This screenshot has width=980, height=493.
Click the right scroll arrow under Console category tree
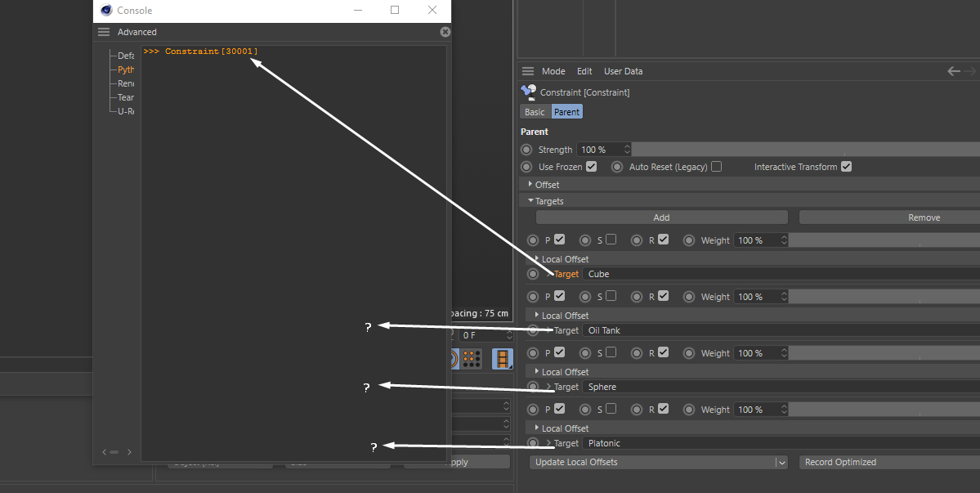click(129, 452)
